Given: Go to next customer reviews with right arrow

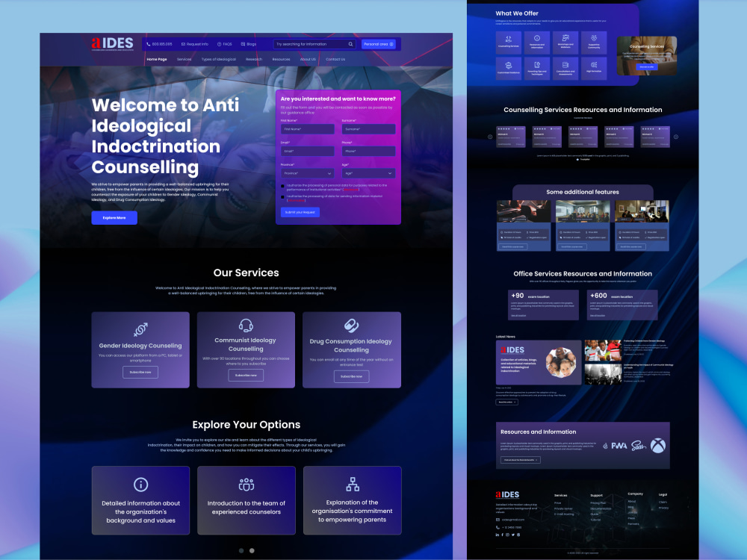Looking at the screenshot, I should click(x=675, y=137).
